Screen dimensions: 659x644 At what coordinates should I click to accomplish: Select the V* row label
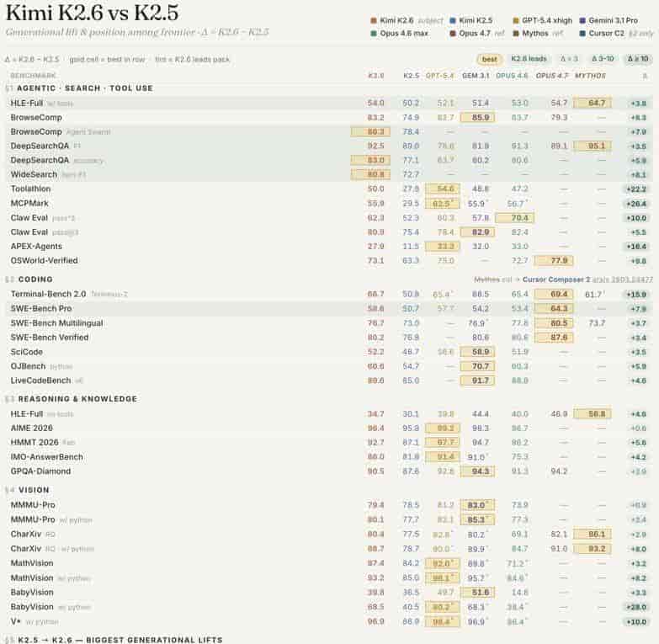pos(15,621)
